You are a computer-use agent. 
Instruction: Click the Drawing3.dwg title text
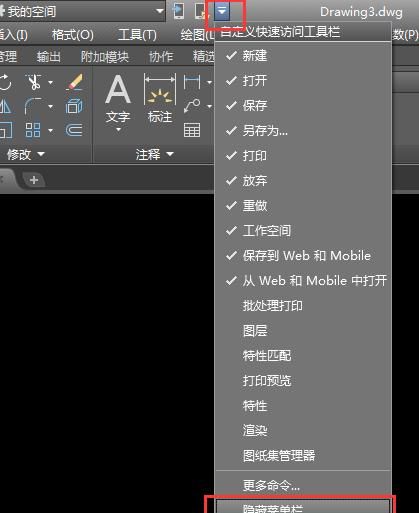(361, 12)
